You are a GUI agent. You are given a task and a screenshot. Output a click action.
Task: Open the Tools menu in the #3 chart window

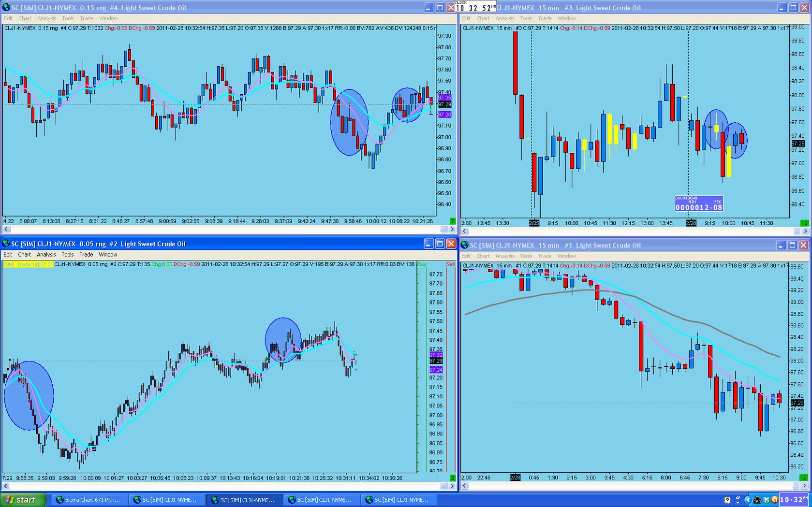coord(526,18)
